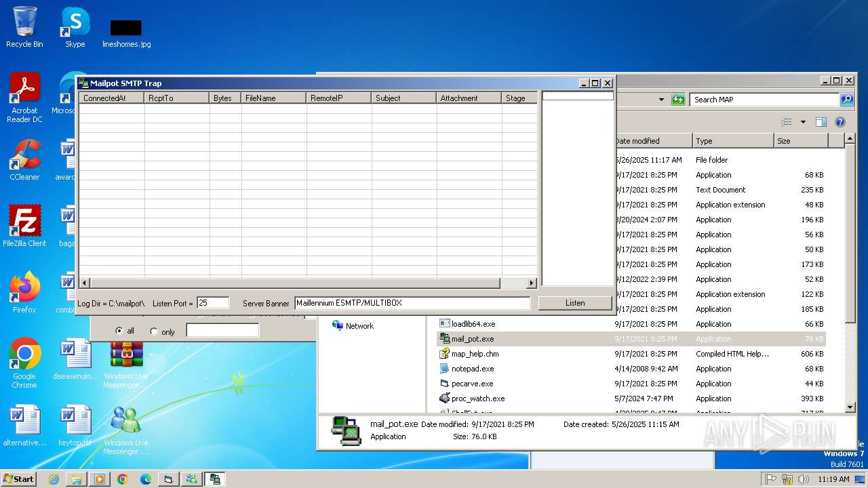Select Network in Explorer navigation pane

click(x=353, y=326)
